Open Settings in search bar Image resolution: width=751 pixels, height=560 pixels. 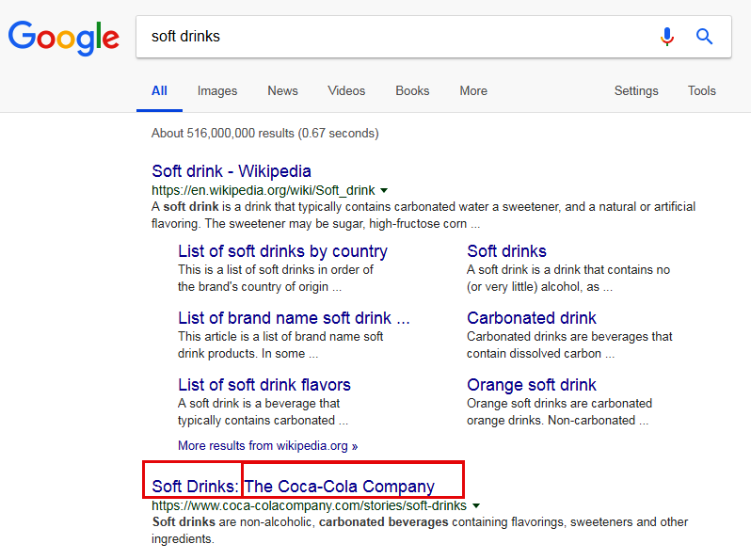click(636, 91)
